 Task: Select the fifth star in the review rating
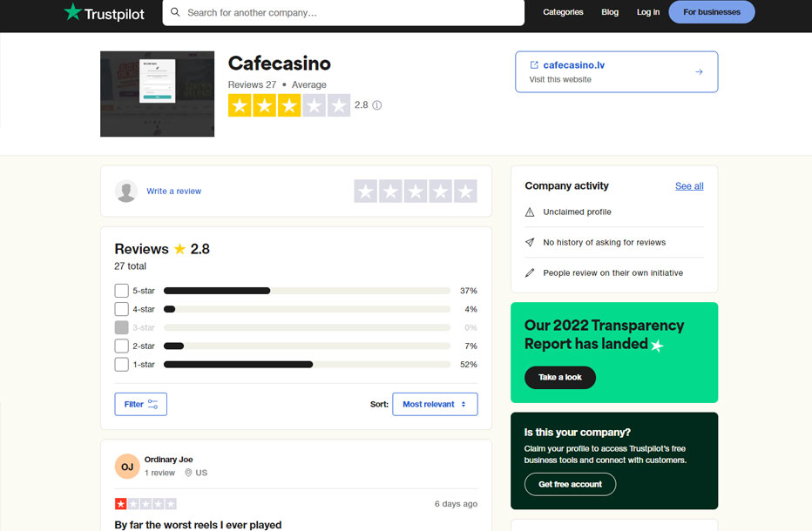click(x=466, y=192)
